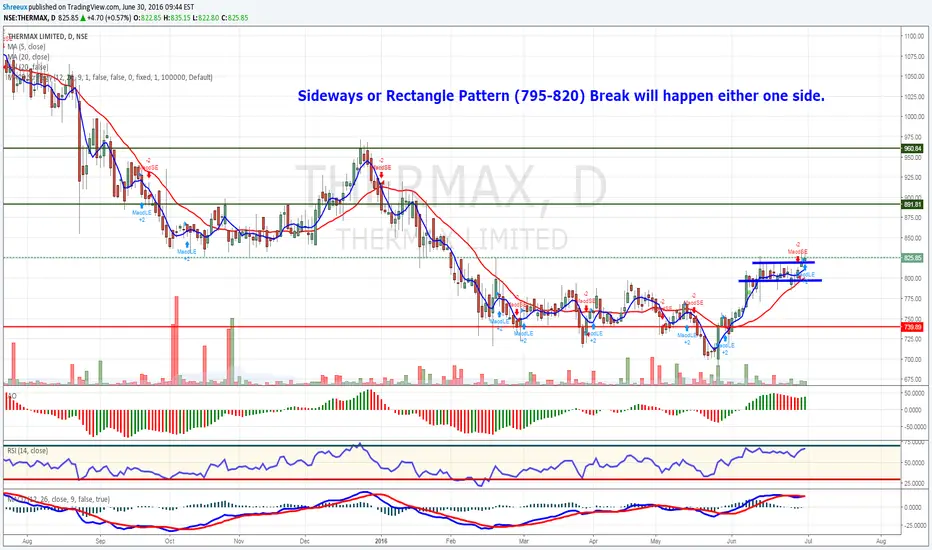
Task: Click the Sep label on time axis
Action: click(x=100, y=541)
